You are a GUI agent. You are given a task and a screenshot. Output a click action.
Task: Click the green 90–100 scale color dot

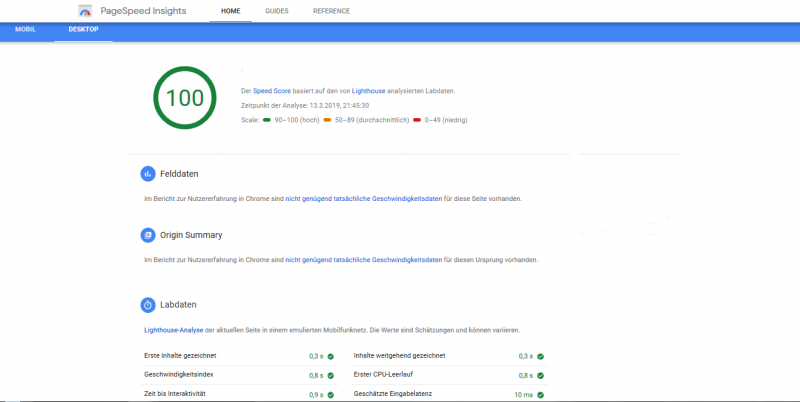click(266, 119)
